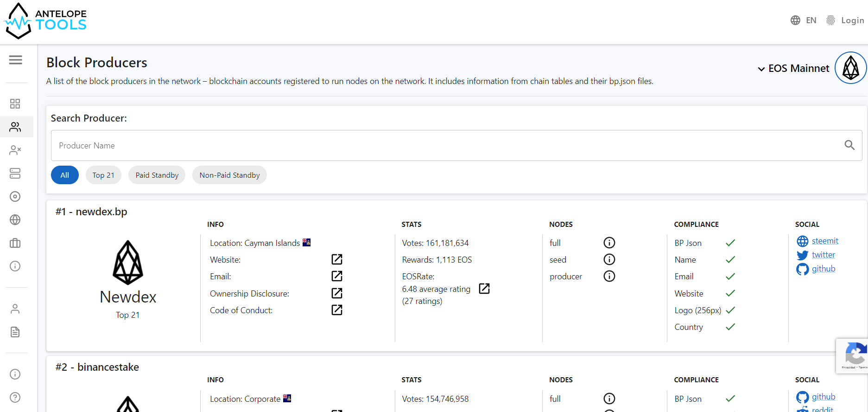This screenshot has width=868, height=412.
Task: Open the hamburger menu in the sidebar
Action: click(x=15, y=60)
